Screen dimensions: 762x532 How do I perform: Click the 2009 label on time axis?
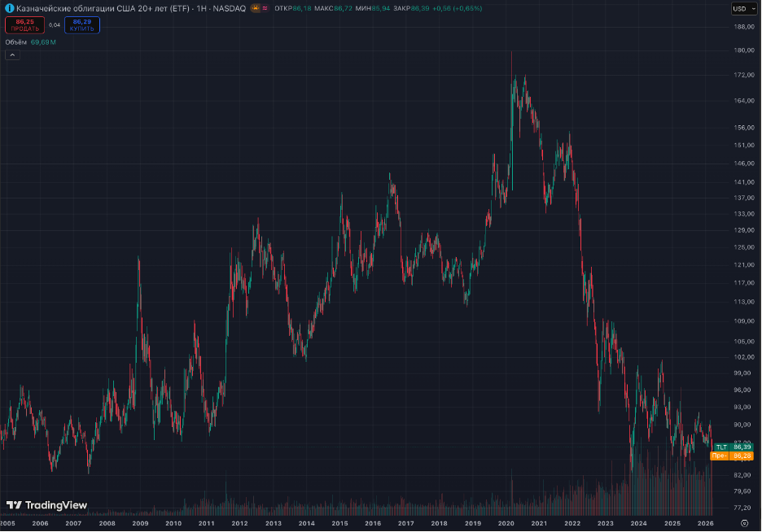click(x=140, y=523)
